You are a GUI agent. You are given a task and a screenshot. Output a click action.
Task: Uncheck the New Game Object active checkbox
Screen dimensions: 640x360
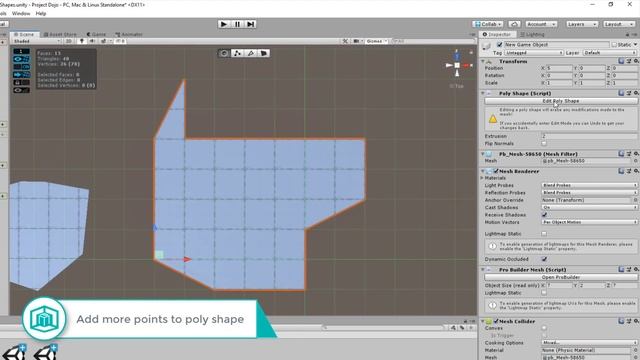(500, 44)
